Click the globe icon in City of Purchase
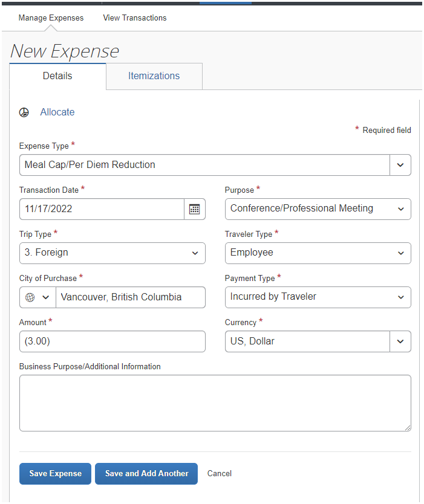The image size is (424, 504). [x=30, y=297]
